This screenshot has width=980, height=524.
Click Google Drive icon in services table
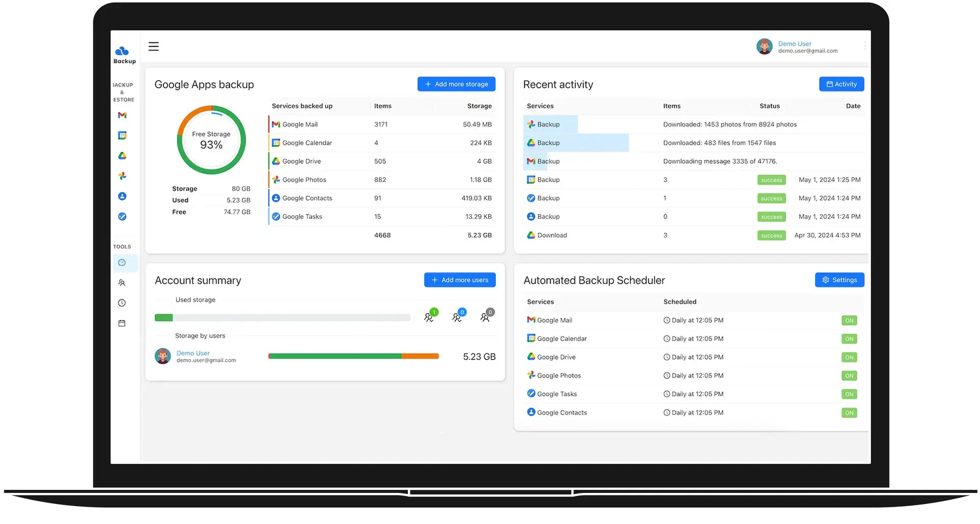276,161
